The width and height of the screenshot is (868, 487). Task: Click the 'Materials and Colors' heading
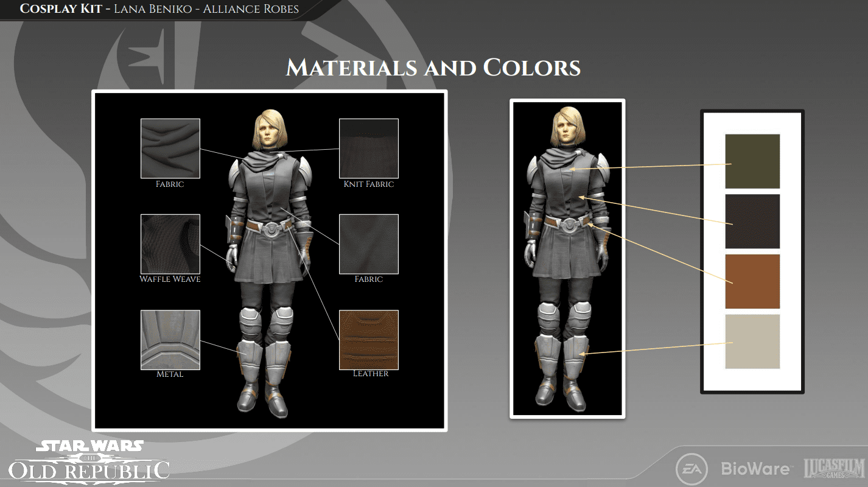coord(433,68)
